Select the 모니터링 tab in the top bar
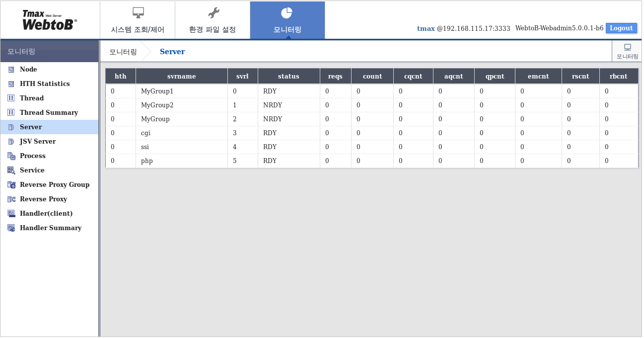The image size is (644, 338). [287, 20]
